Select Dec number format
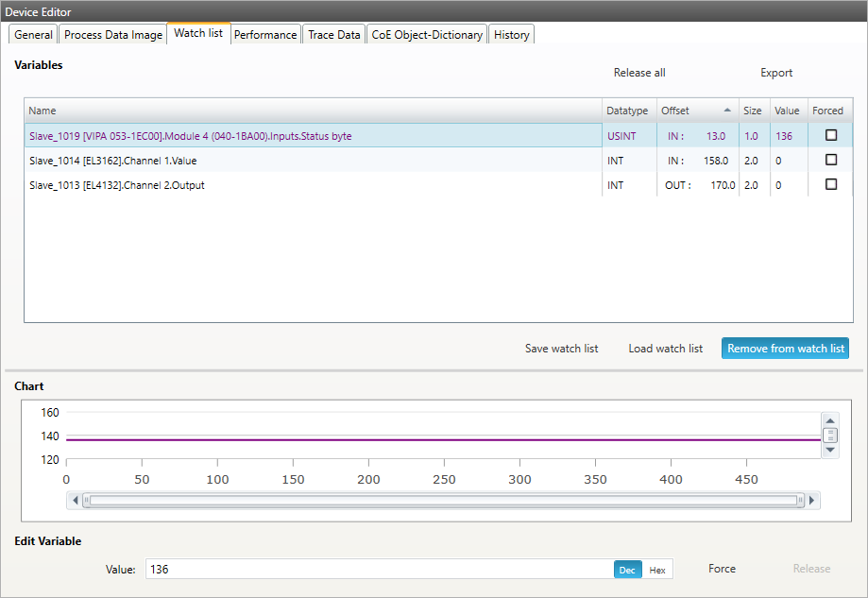The width and height of the screenshot is (868, 598). pos(627,570)
